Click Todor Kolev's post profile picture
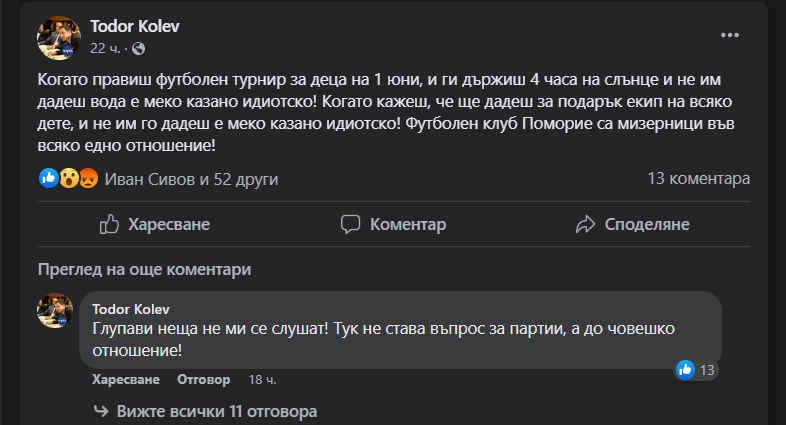 pos(59,37)
